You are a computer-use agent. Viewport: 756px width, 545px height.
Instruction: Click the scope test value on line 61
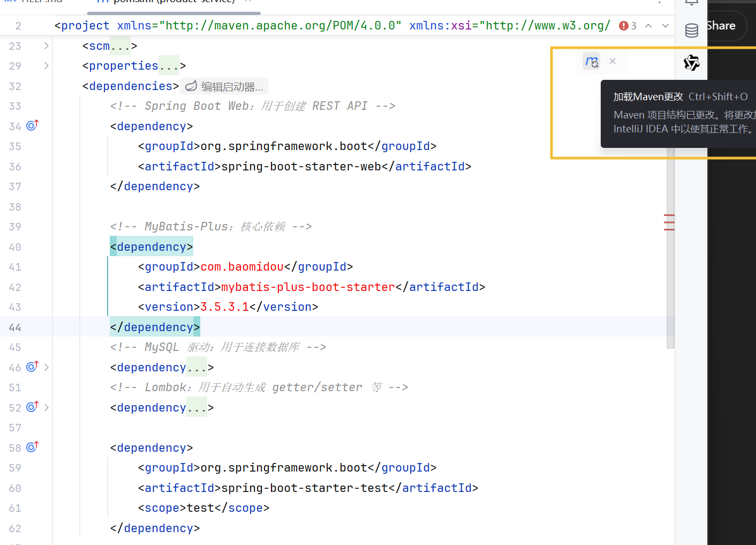(x=200, y=508)
